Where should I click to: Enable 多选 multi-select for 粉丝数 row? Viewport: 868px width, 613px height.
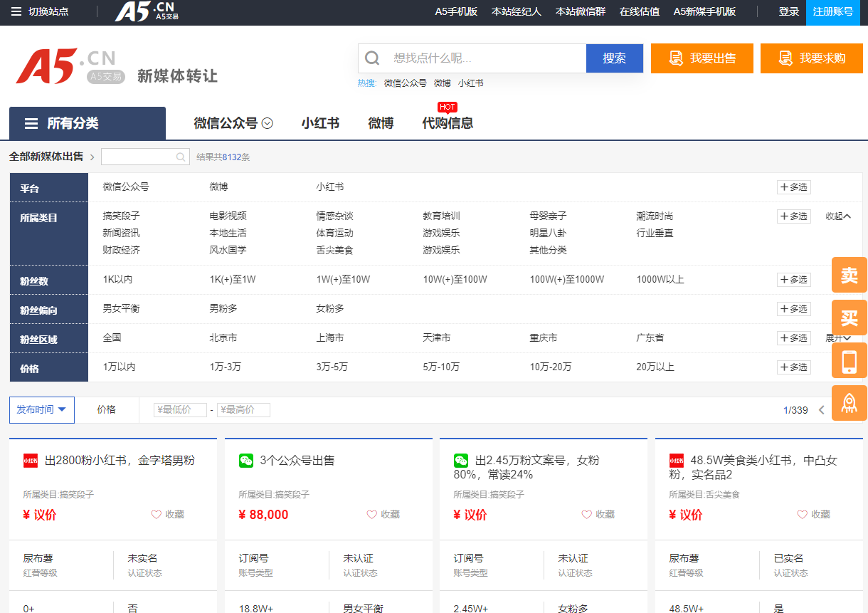tap(793, 280)
